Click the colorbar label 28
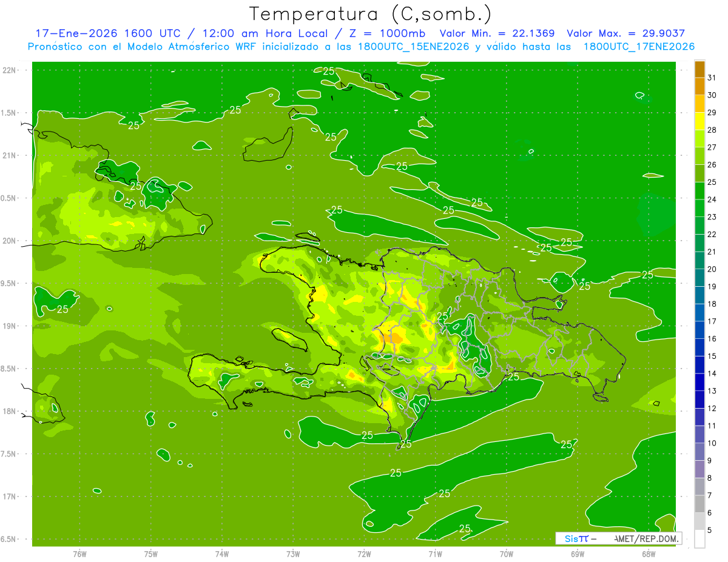This screenshot has width=728, height=562. click(712, 130)
